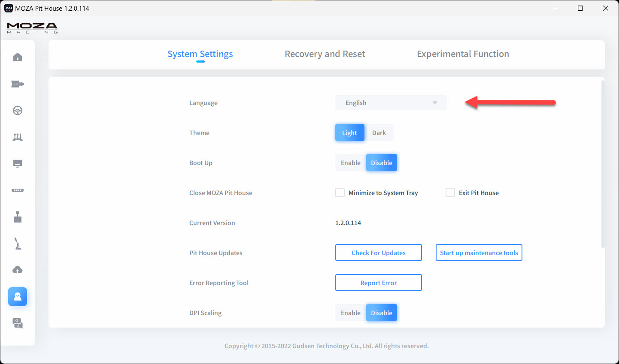Go to the Home page icon
Image resolution: width=619 pixels, height=364 pixels.
point(18,57)
